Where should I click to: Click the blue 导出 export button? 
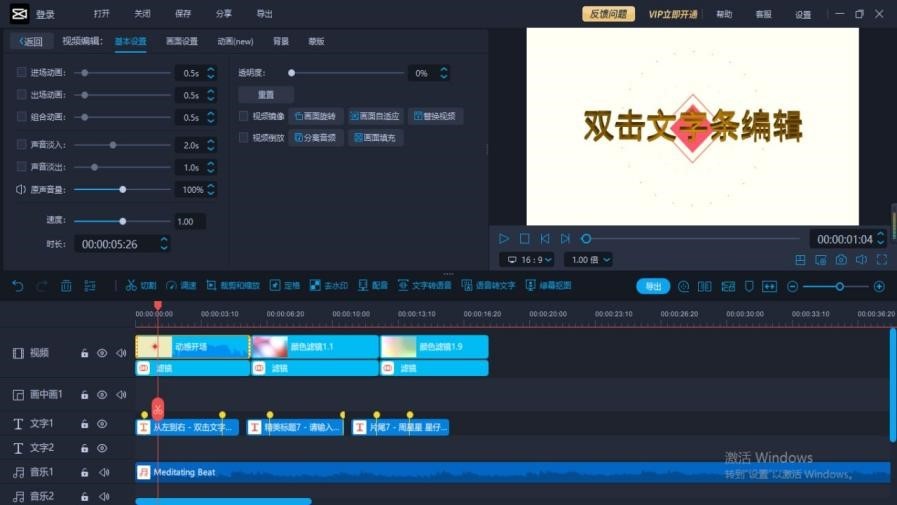pos(653,287)
